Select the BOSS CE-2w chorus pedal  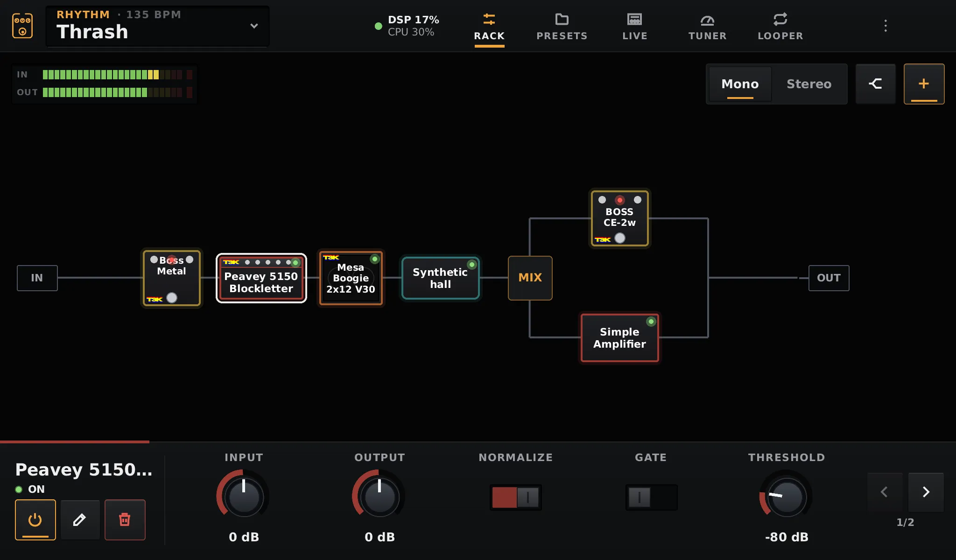[x=620, y=218]
